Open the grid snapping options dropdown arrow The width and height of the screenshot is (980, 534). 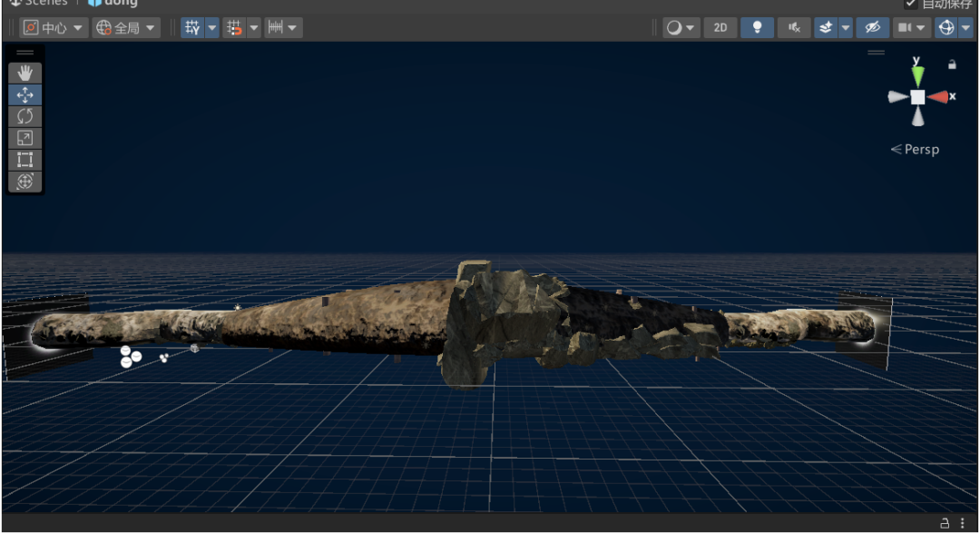pos(254,27)
